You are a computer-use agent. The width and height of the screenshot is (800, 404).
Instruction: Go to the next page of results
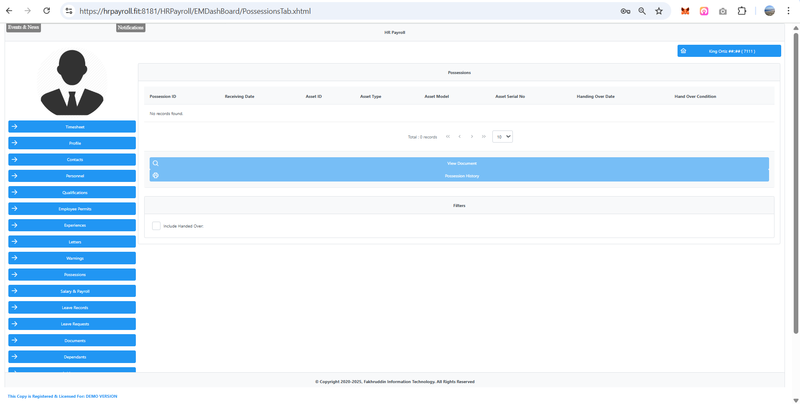pos(471,136)
